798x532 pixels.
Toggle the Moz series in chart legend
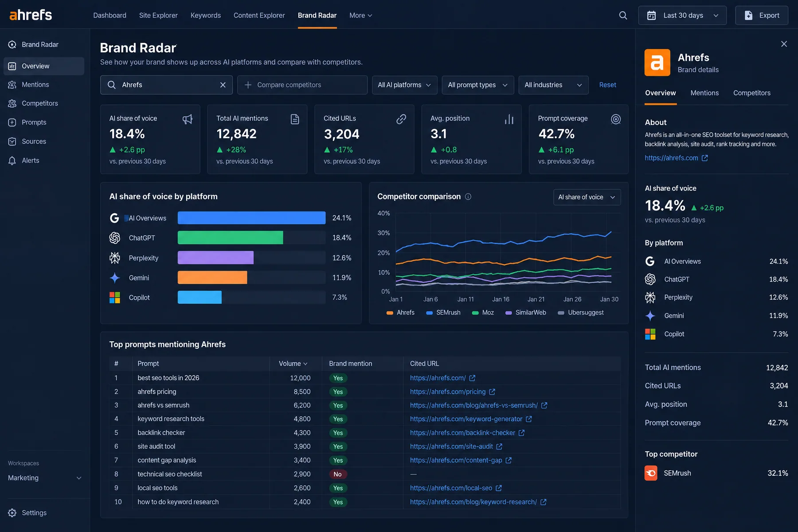tap(483, 313)
